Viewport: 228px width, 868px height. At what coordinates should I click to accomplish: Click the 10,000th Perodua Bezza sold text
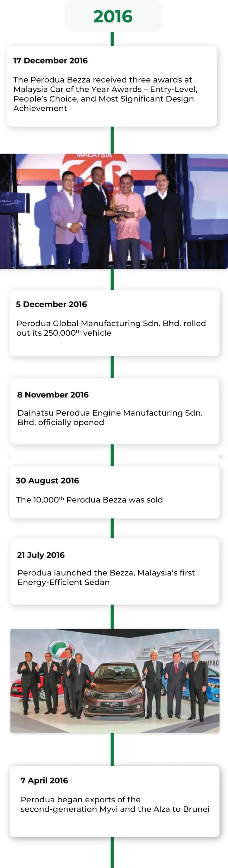(x=89, y=500)
